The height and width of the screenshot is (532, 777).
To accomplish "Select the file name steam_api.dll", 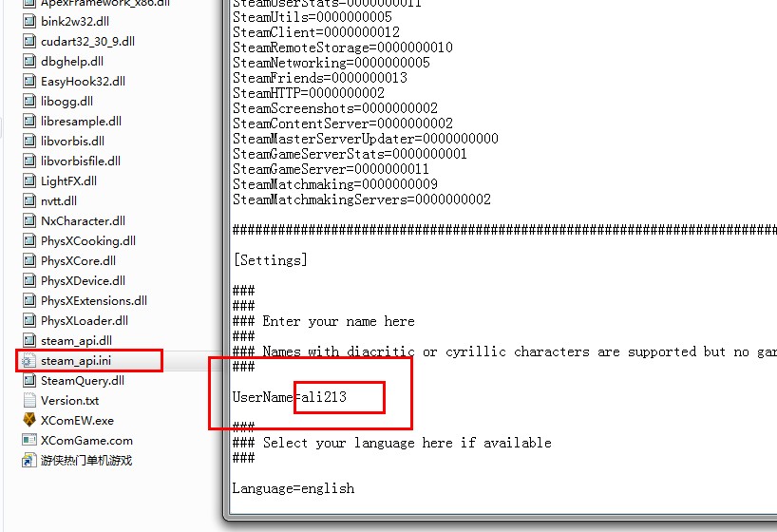I will pyautogui.click(x=76, y=341).
